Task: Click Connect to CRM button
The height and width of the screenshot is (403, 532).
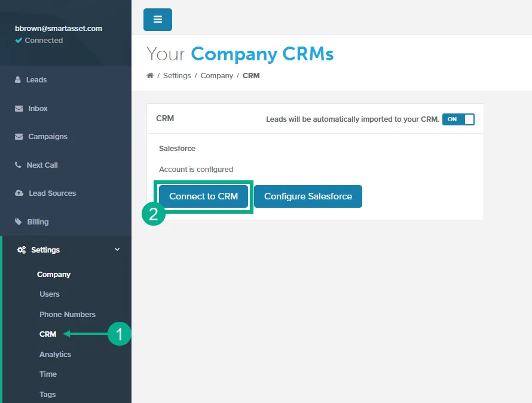Action: coord(204,196)
